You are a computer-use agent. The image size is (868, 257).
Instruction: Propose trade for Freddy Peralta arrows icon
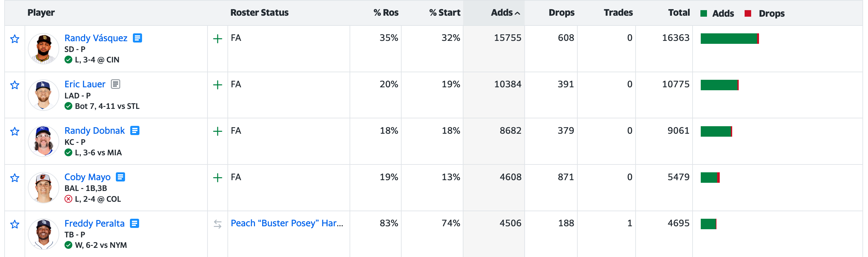click(218, 224)
